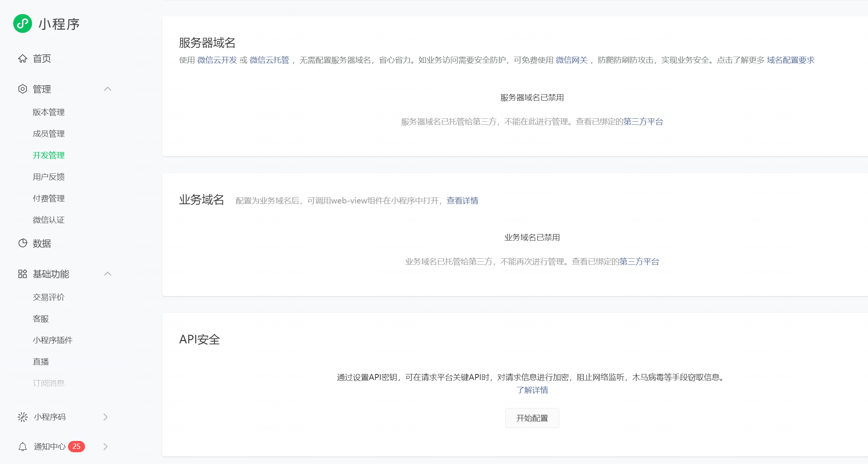Click the grid icon beside 基础功能
868x464 pixels.
tap(23, 274)
